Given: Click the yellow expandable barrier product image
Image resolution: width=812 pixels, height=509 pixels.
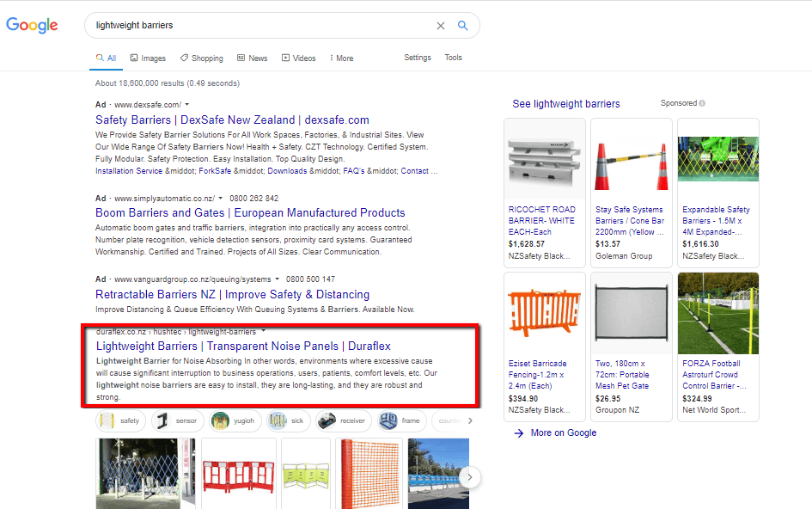Looking at the screenshot, I should pyautogui.click(x=718, y=159).
